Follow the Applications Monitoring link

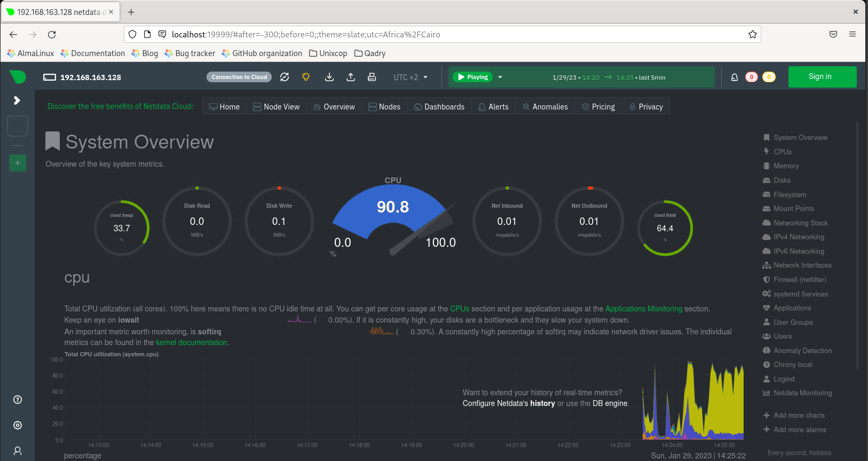pos(644,309)
